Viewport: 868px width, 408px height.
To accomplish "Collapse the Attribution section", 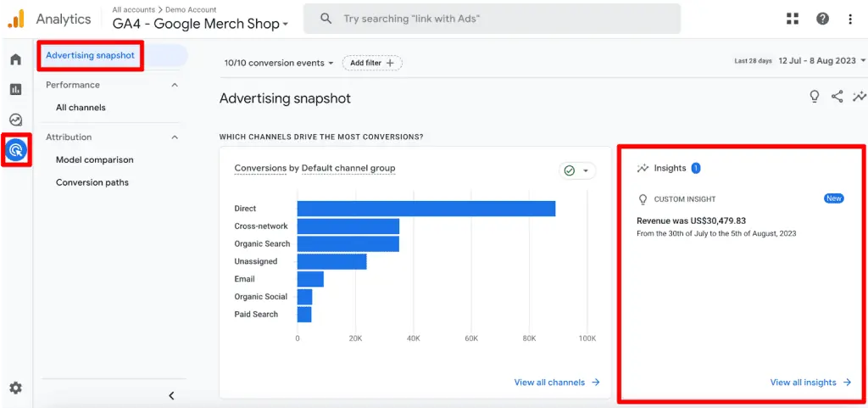I will [x=175, y=137].
